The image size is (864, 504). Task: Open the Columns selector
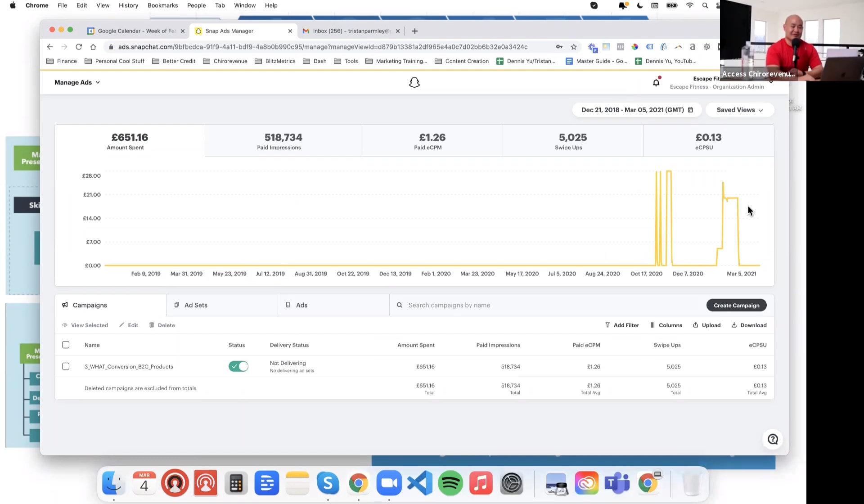pos(666,325)
